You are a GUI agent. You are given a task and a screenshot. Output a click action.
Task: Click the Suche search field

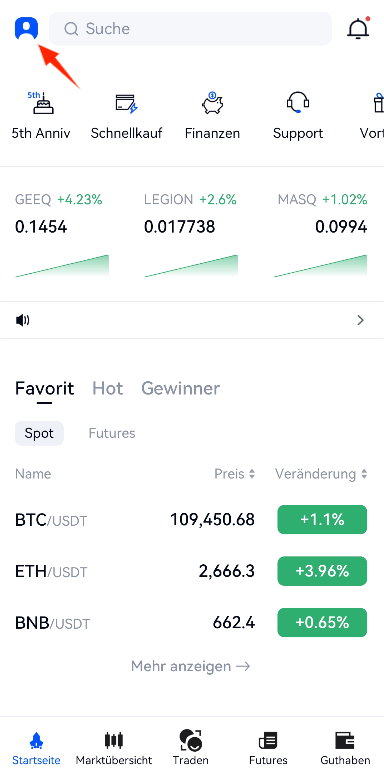point(190,29)
